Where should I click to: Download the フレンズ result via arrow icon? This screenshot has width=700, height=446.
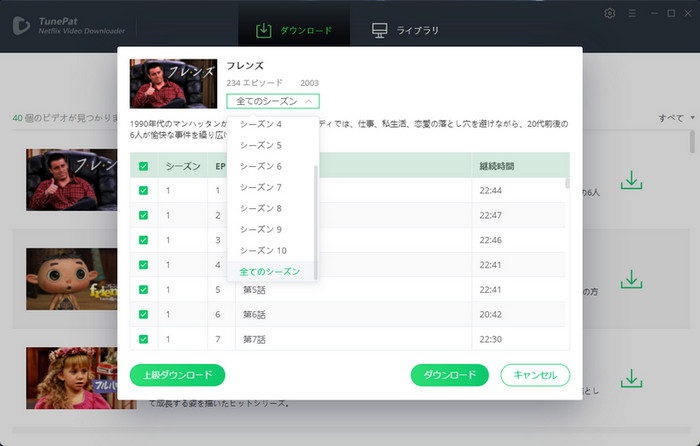[x=631, y=180]
